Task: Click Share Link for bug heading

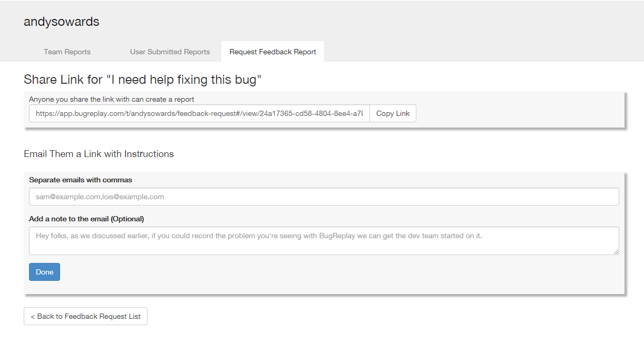Action: pos(142,80)
